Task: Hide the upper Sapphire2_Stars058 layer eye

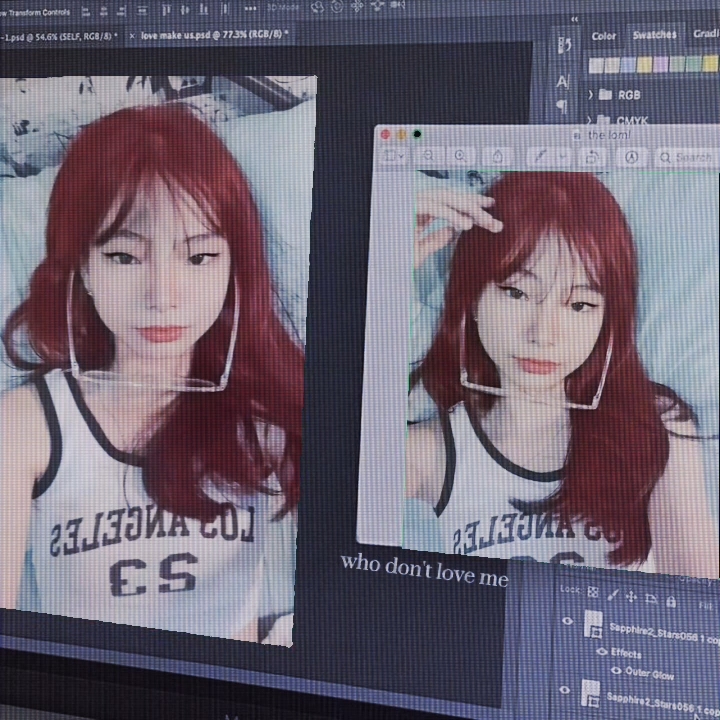Action: point(568,621)
